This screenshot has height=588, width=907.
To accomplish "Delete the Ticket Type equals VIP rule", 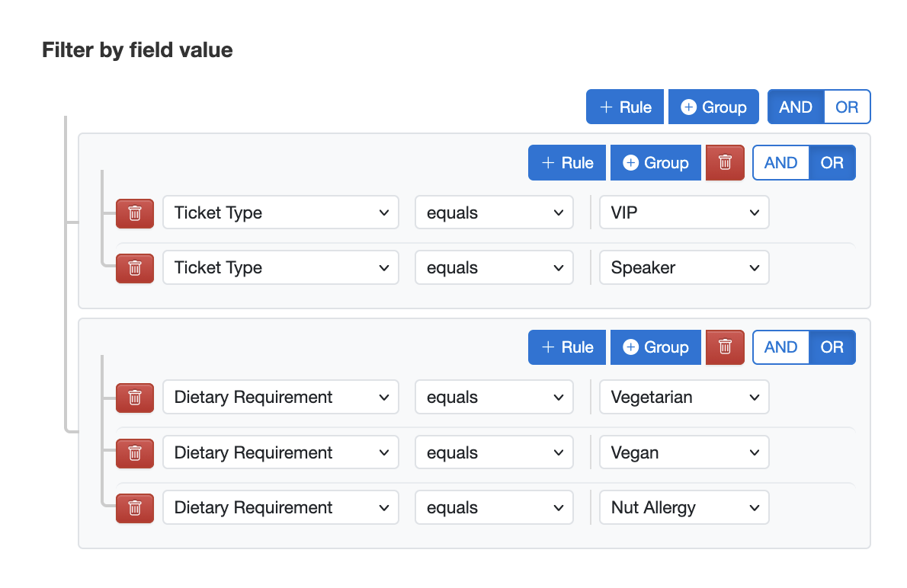I will tap(135, 213).
